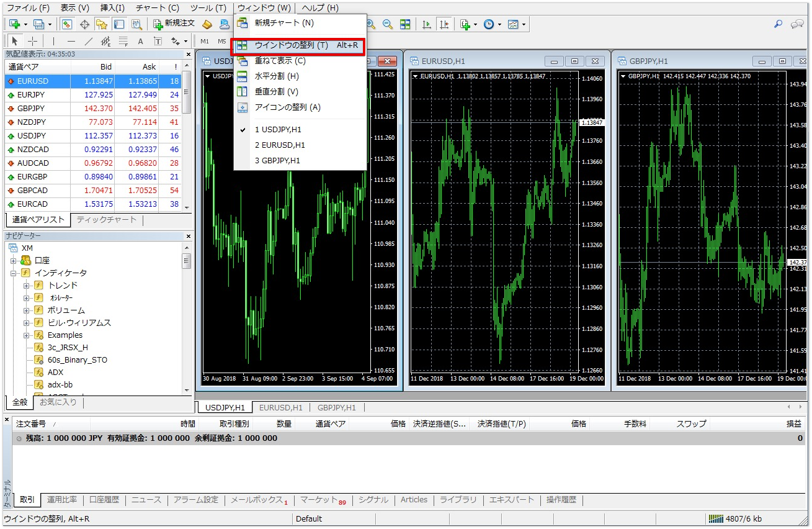The height and width of the screenshot is (529, 812).
Task: Switch to the GBPJPY,H1 chart tab
Action: point(337,408)
